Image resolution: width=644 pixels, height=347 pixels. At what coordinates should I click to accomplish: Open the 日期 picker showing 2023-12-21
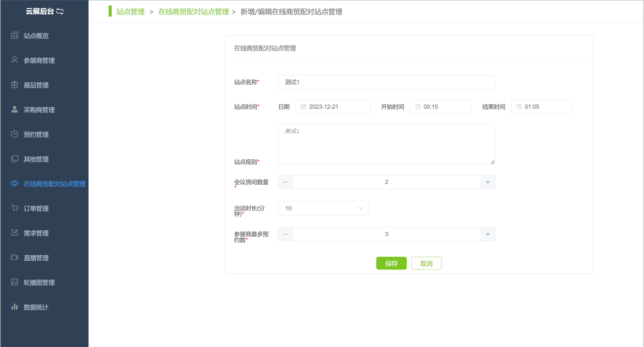(x=333, y=107)
